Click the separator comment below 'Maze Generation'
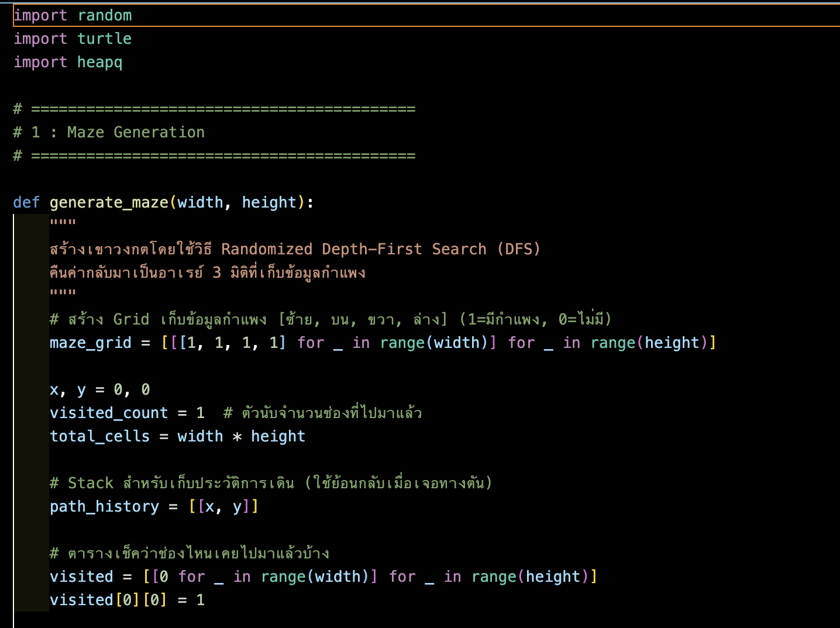The image size is (840, 628). [214, 156]
